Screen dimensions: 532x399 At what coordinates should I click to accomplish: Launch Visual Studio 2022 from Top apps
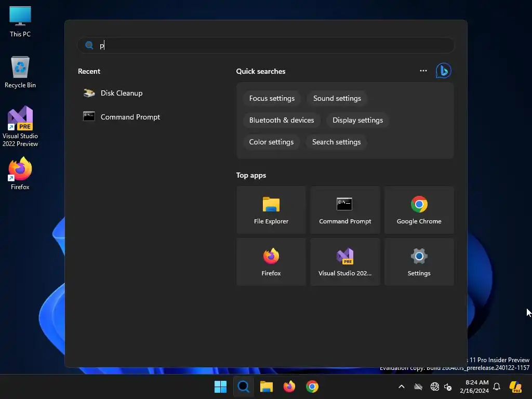[345, 262]
